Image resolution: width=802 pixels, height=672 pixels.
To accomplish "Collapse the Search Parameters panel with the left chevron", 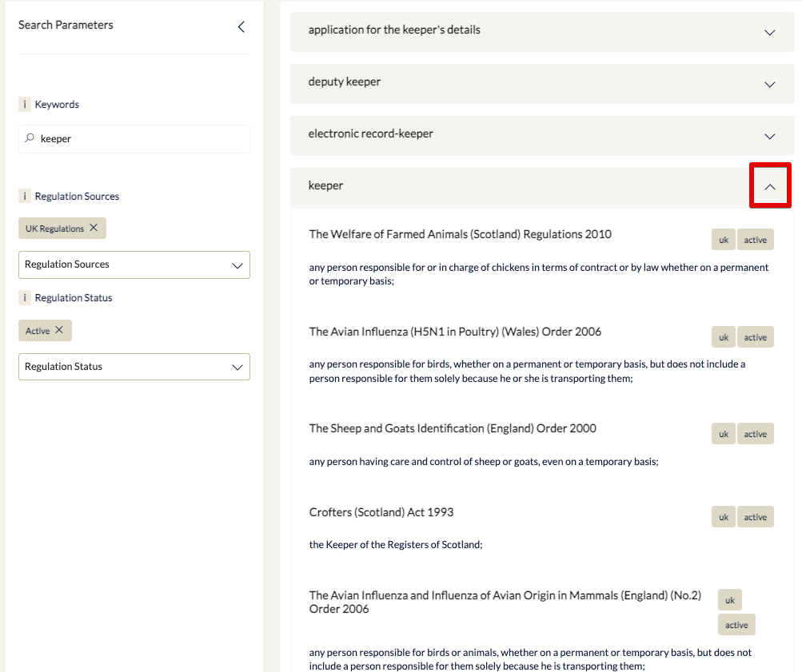I will tap(241, 26).
